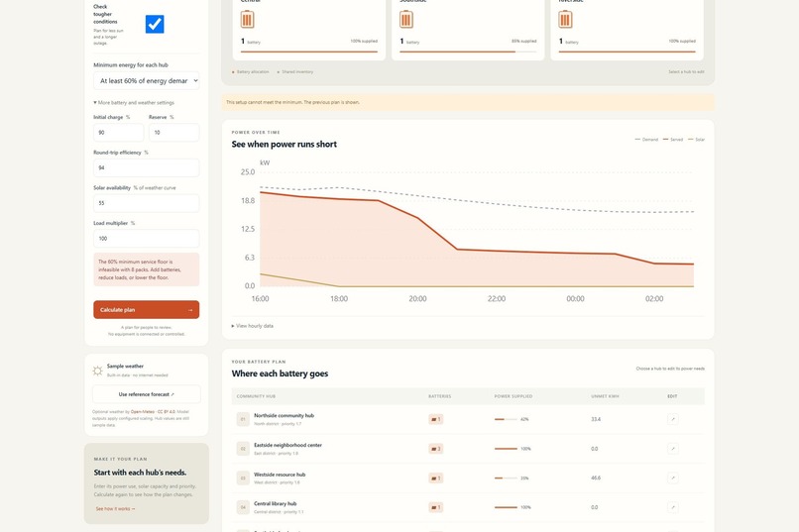Expand View hourly data under the chart
Screen dimensions: 799x532
pos(253,326)
